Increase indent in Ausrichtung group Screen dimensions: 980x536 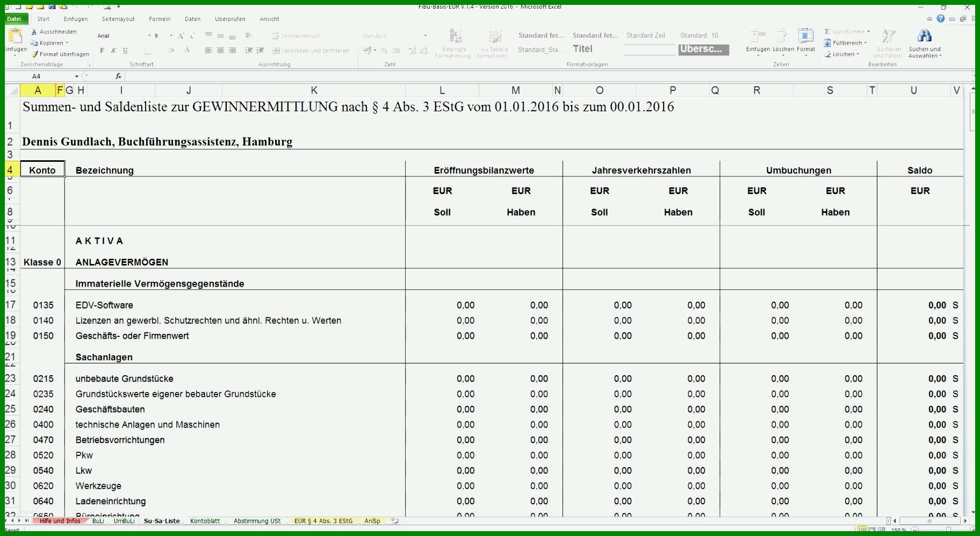click(260, 51)
